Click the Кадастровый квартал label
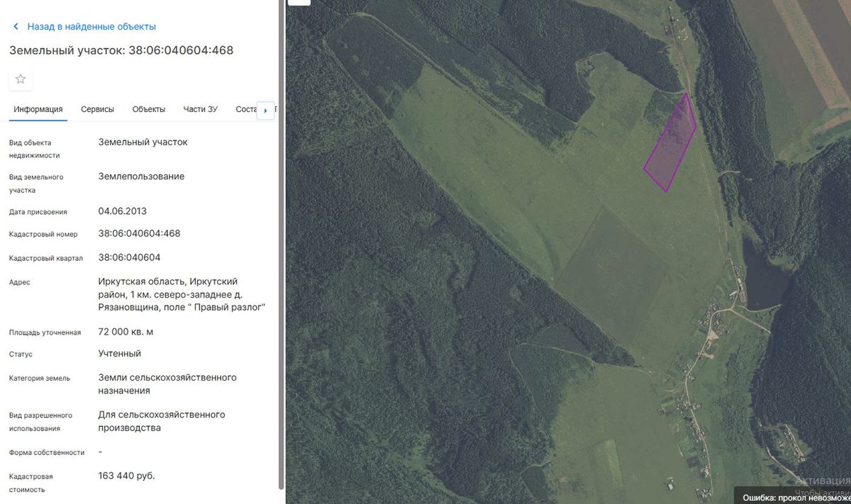 (x=46, y=258)
